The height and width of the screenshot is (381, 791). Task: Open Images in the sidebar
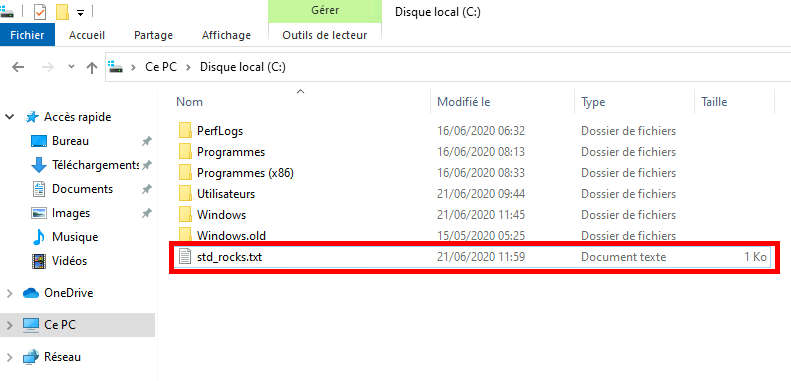click(71, 213)
